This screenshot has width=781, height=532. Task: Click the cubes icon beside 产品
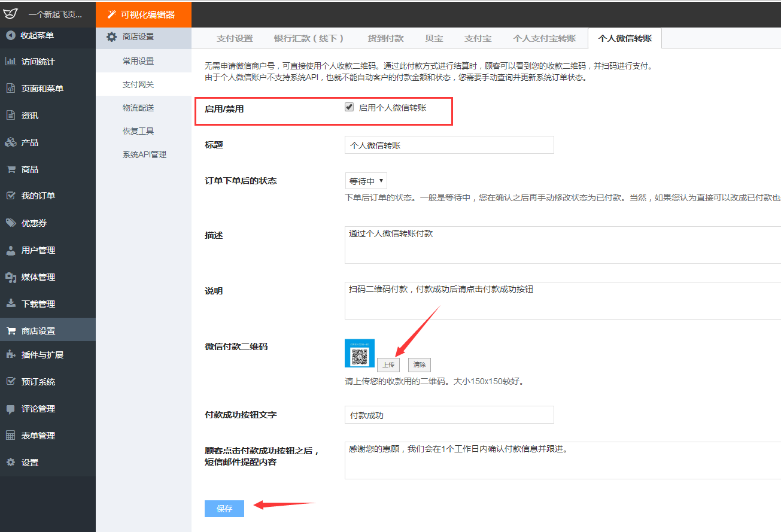[x=10, y=142]
